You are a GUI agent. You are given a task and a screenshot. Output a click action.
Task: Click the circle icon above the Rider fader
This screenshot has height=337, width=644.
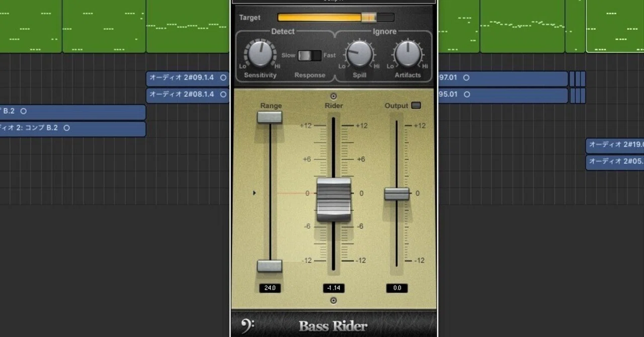coord(333,96)
